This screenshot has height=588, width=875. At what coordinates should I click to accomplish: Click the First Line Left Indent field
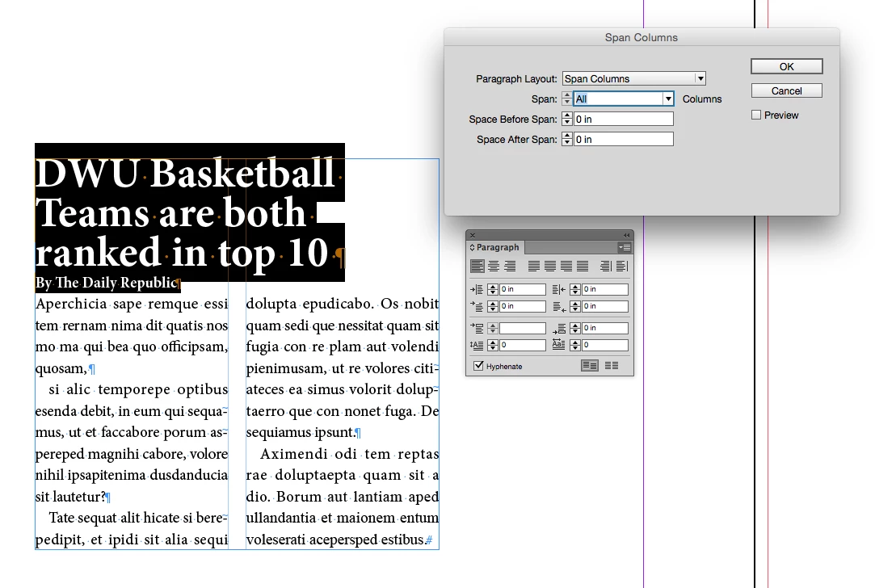coord(522,306)
